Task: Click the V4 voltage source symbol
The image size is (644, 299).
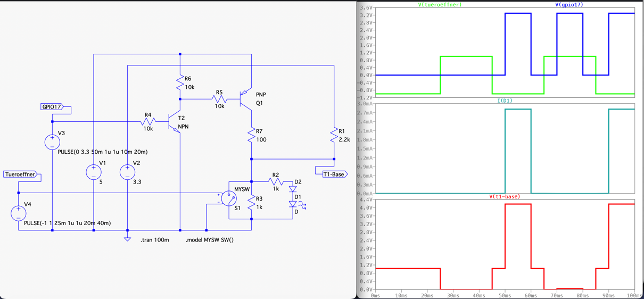Action: tap(19, 213)
